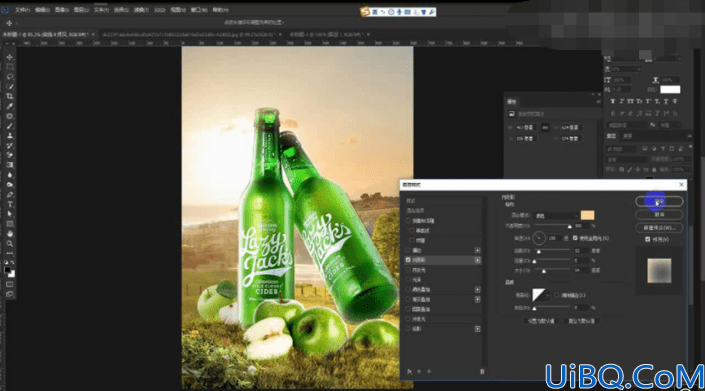
Task: Select the Gradient tool
Action: point(9,165)
